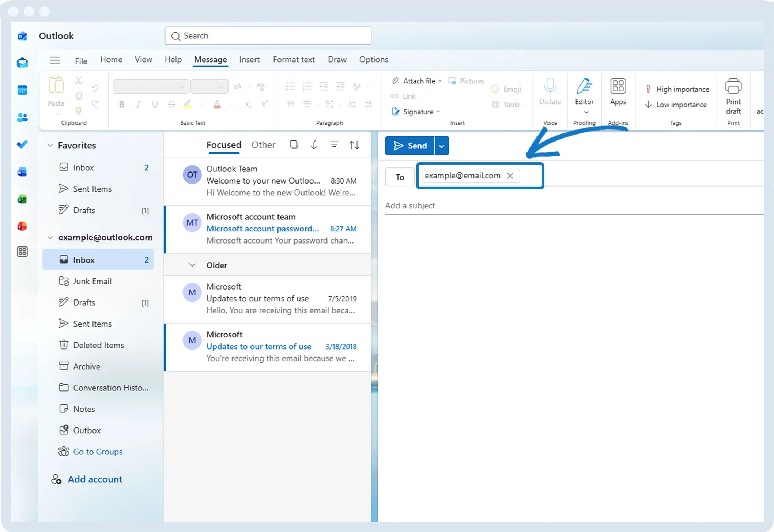
Task: Toggle the Quote formatting button
Action: tap(290, 105)
